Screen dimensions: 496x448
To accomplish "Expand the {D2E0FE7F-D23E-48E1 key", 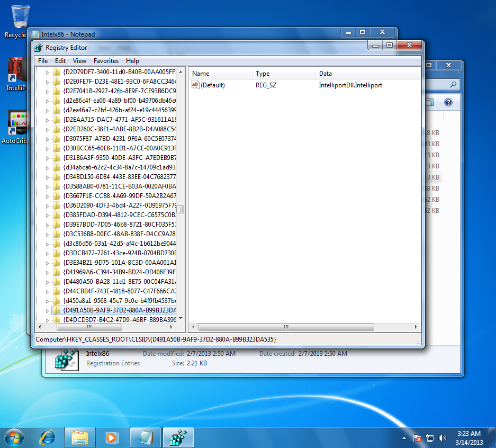I will coord(47,82).
